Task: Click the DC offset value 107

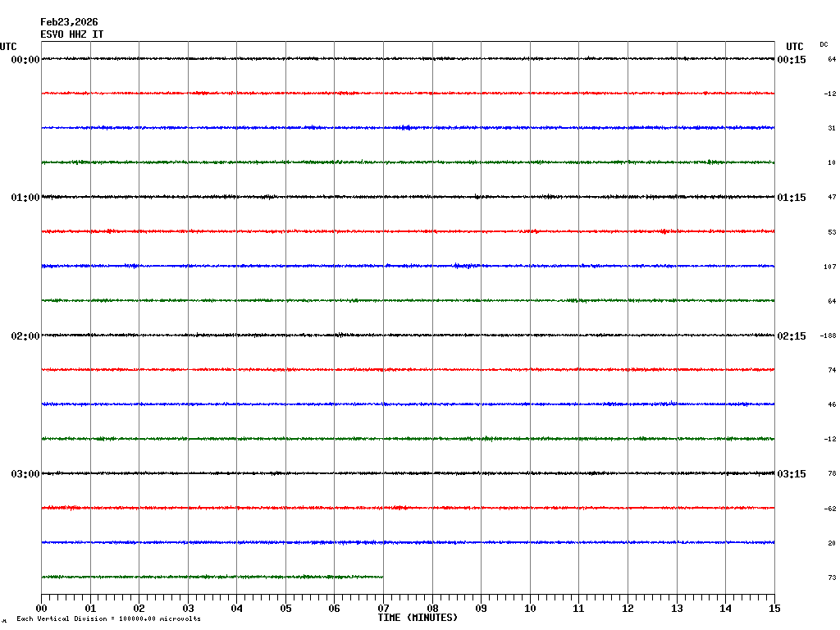Action: (829, 267)
